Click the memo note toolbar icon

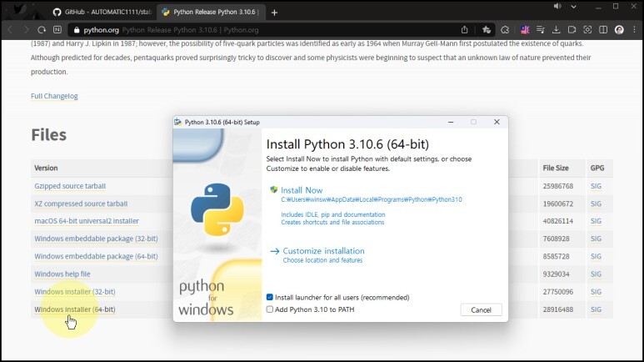tap(572, 30)
